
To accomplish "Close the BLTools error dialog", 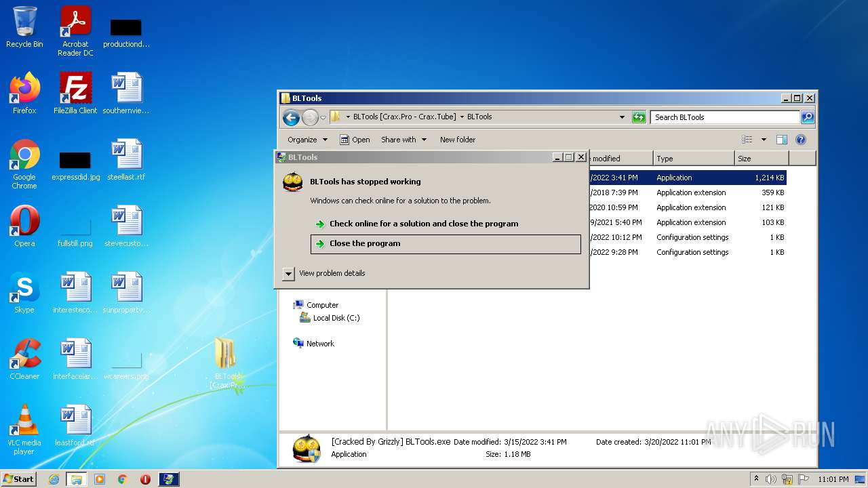I will [581, 157].
